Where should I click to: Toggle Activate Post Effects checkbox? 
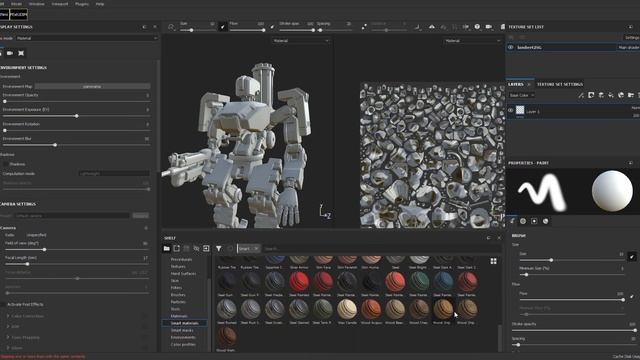[x=3, y=304]
